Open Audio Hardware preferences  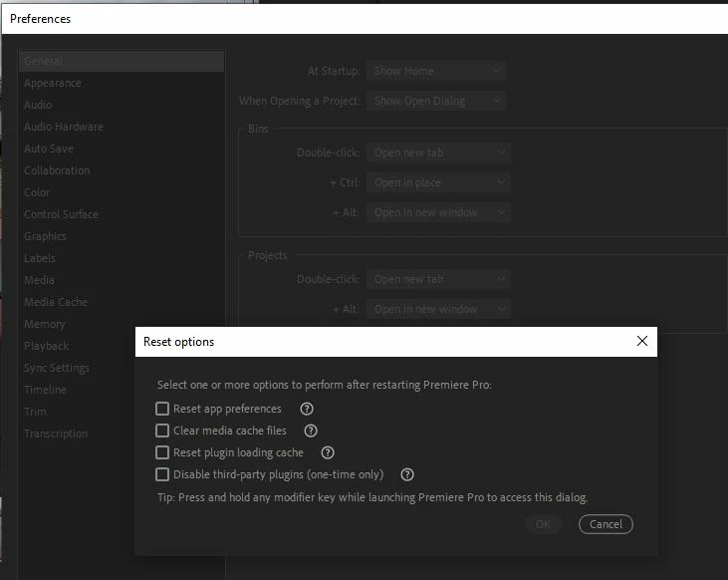[x=121, y=127]
